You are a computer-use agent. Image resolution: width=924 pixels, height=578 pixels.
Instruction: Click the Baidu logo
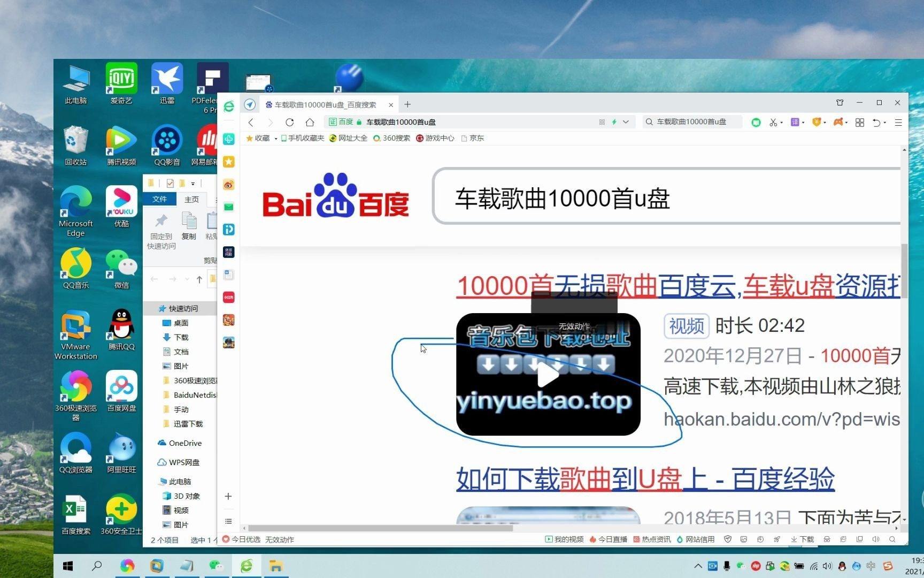(336, 196)
